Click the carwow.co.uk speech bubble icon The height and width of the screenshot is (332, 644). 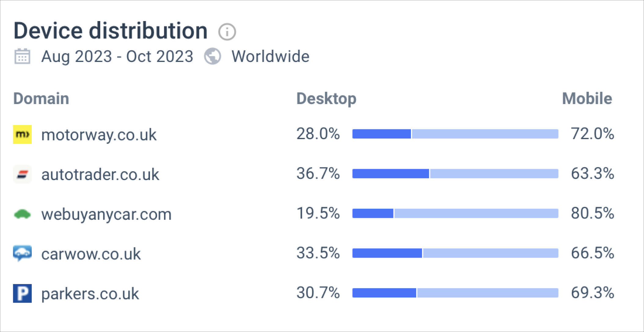pos(22,254)
